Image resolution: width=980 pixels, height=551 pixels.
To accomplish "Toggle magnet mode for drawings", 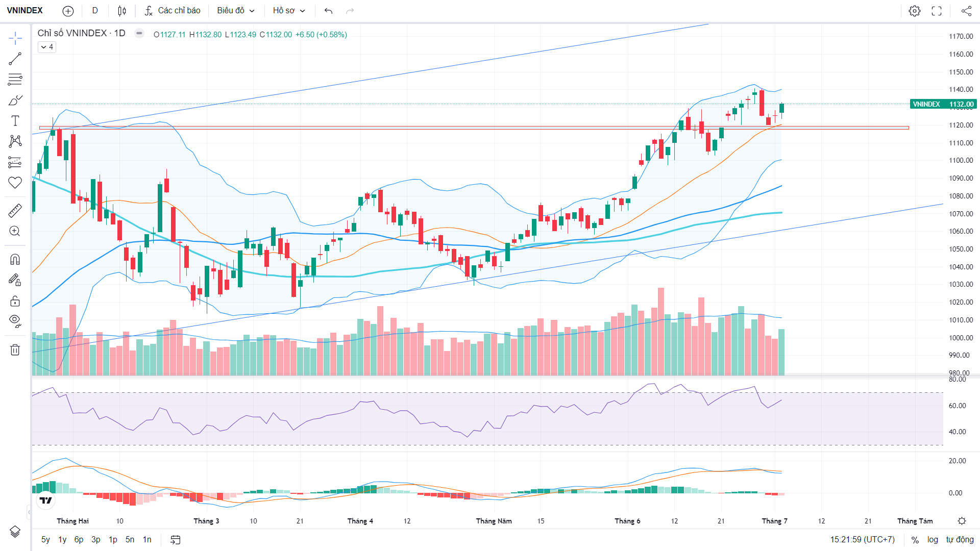I will pyautogui.click(x=15, y=259).
